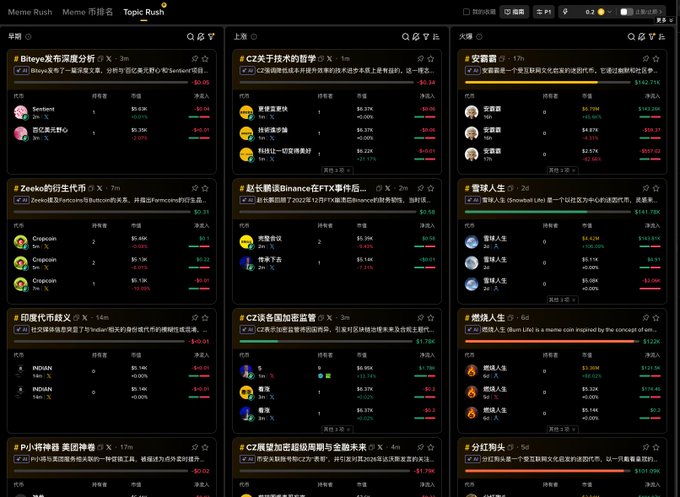Copy the 燃烧人生 topic title
The width and height of the screenshot is (680, 497).
click(x=510, y=317)
